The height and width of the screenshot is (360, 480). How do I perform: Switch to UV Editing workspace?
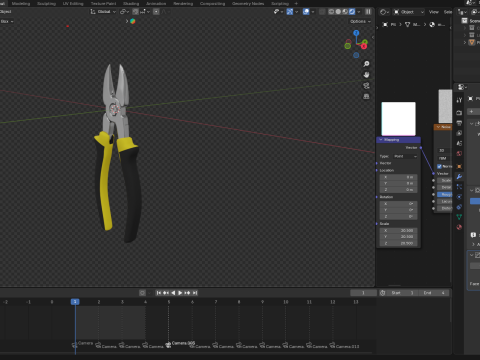[x=73, y=4]
